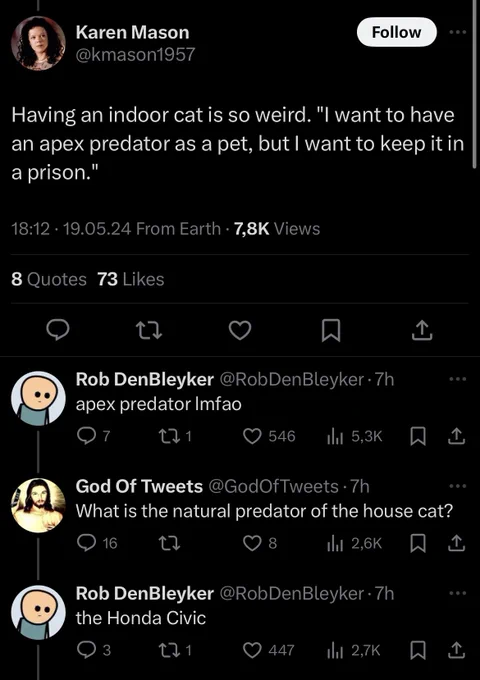
Task: Repost Karen Mason's main tweet
Action: [x=149, y=330]
